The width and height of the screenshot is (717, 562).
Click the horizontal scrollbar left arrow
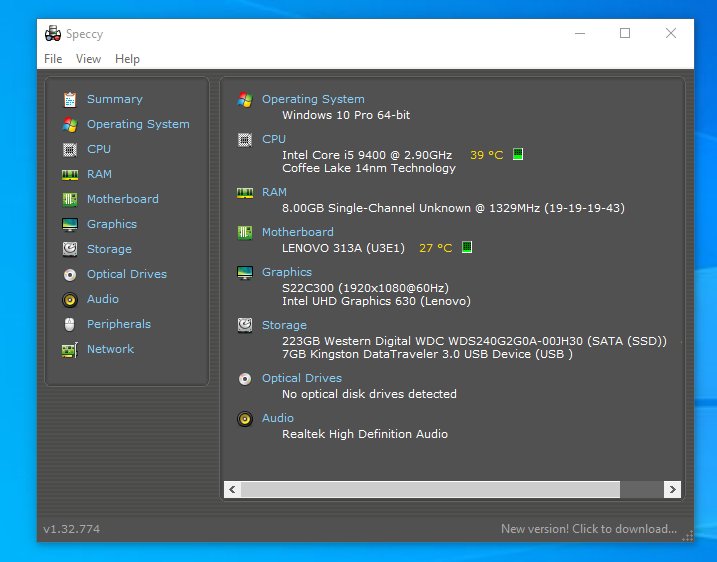click(232, 489)
